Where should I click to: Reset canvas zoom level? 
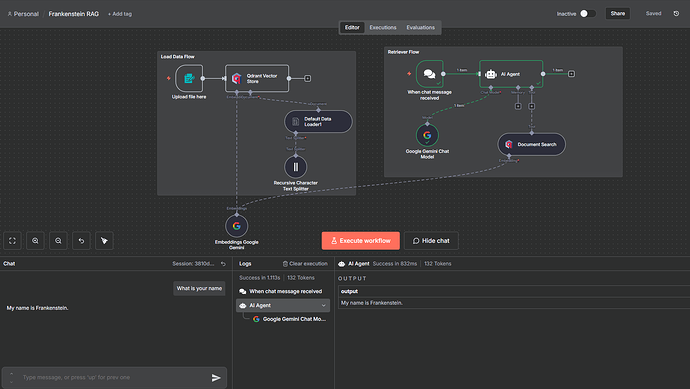(81, 241)
